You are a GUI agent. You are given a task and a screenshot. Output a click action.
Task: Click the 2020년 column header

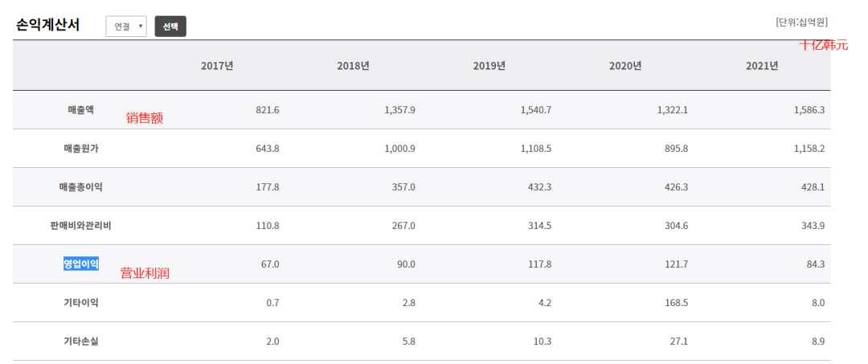point(625,66)
